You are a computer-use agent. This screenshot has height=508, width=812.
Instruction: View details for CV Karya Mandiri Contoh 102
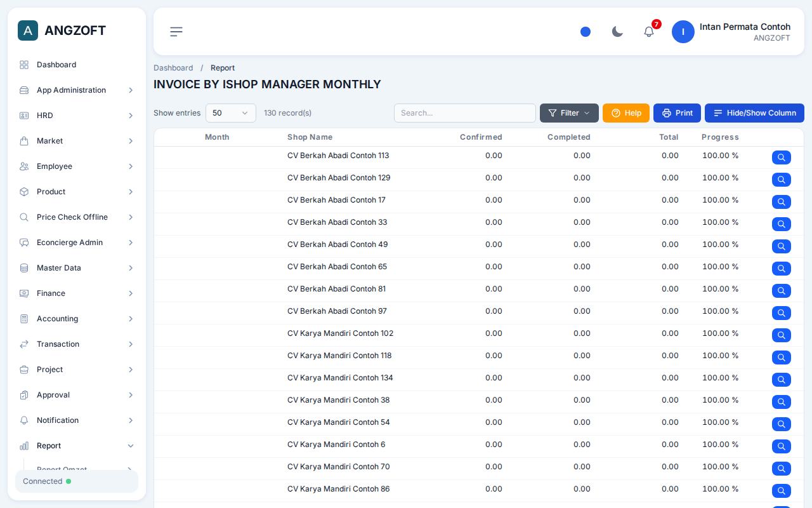point(782,335)
